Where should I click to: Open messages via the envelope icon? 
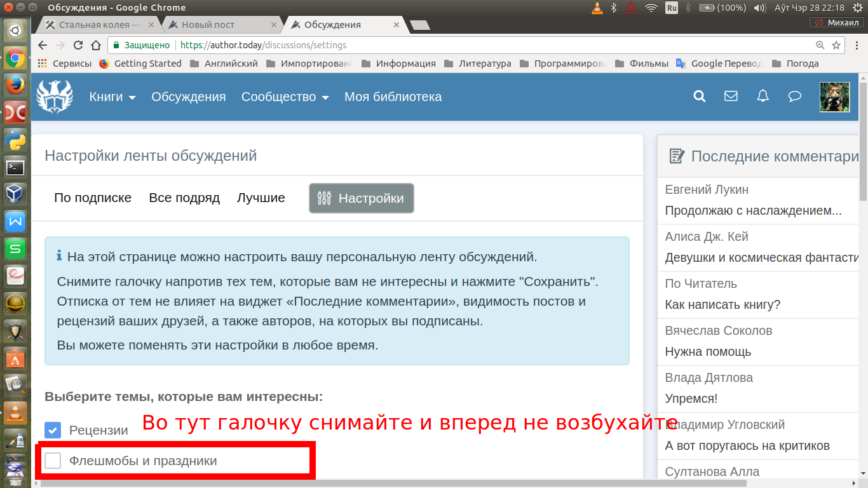pyautogui.click(x=731, y=97)
